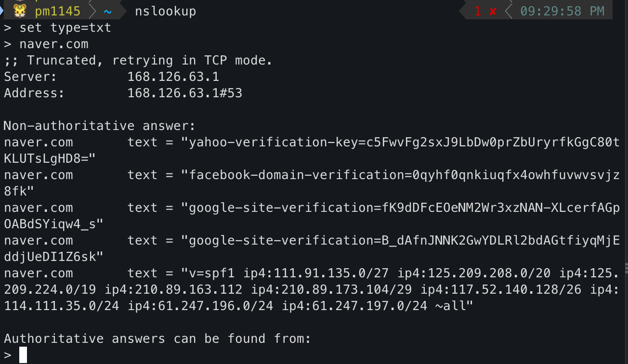Image resolution: width=628 pixels, height=364 pixels.
Task: Click the red error X symbol
Action: point(493,11)
